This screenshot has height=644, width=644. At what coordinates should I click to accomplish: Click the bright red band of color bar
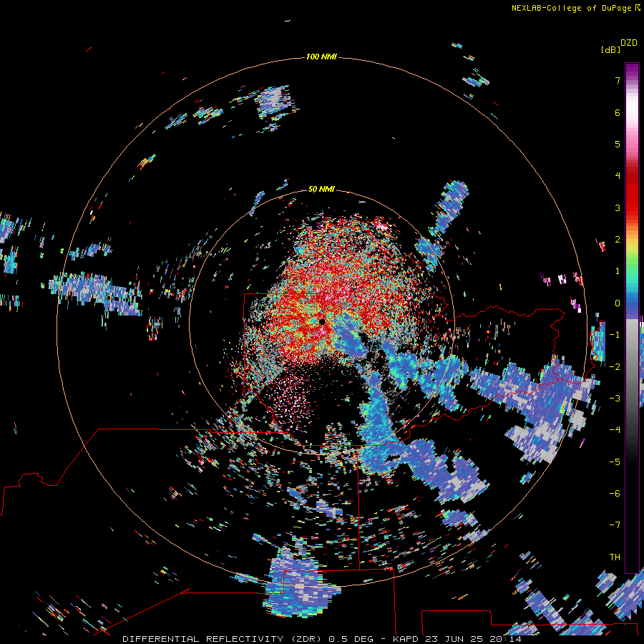coord(632,197)
